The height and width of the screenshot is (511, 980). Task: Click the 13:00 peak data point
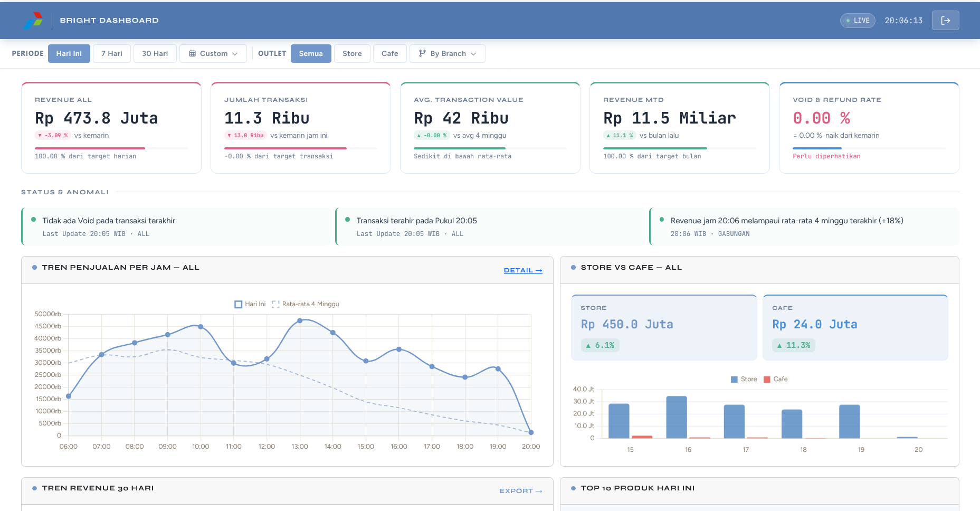(300, 320)
